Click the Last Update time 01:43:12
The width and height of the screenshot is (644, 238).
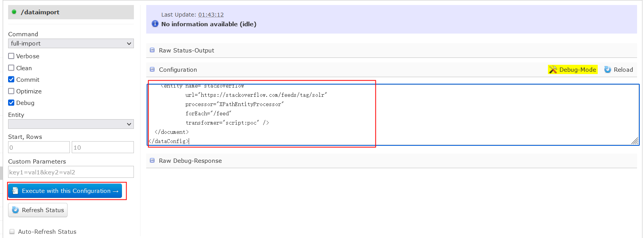(x=211, y=15)
